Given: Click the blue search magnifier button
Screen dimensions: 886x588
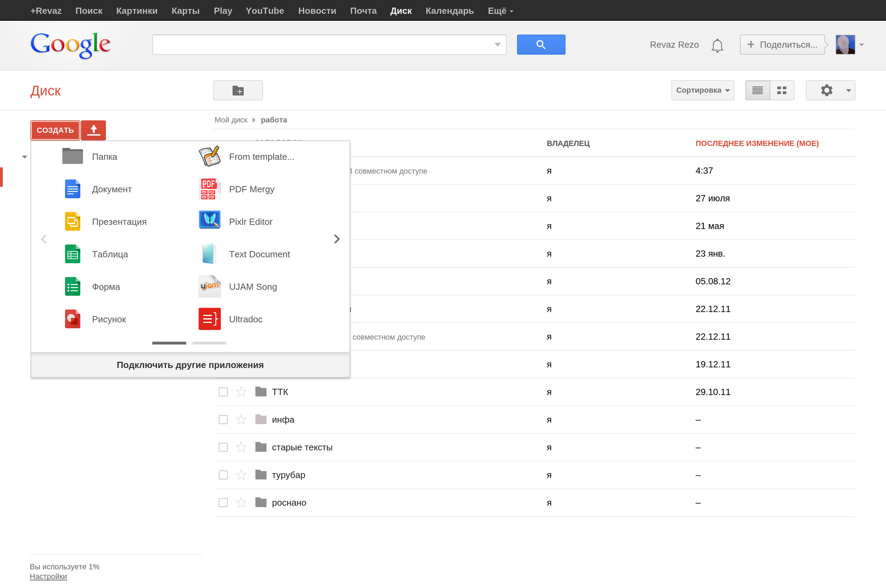Looking at the screenshot, I should pos(541,45).
